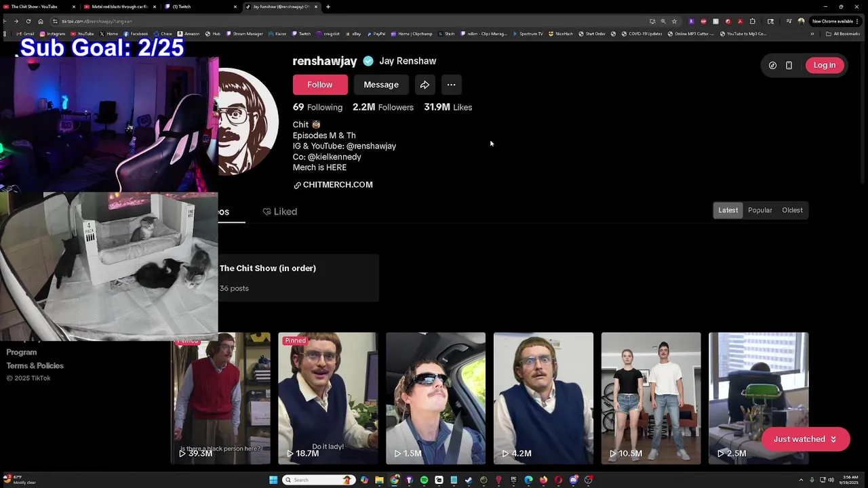Open Discord from the taskbar
The width and height of the screenshot is (868, 488).
coord(574,480)
